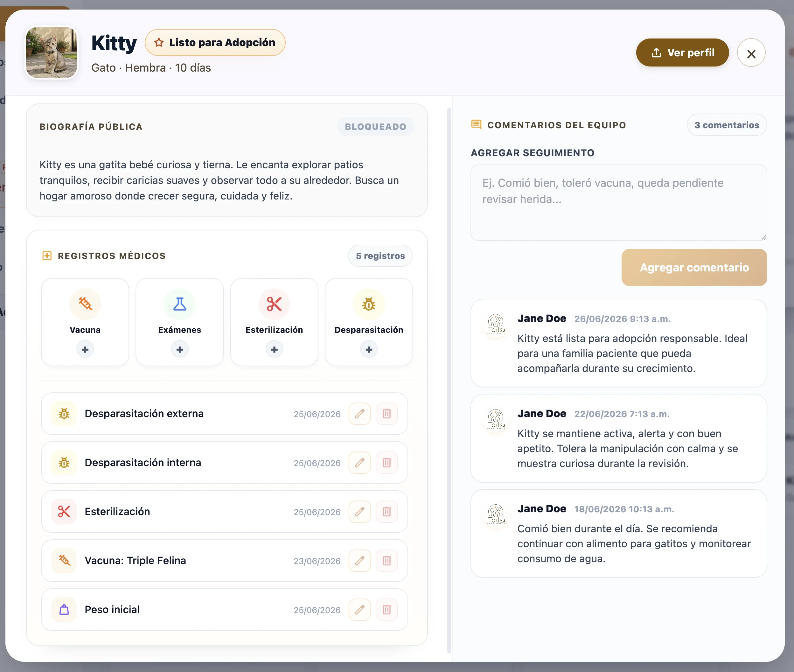Screen dimensions: 794x672
Task: Click the 18/06/2026 10:13 a.m. timestamp
Action: coord(624,509)
